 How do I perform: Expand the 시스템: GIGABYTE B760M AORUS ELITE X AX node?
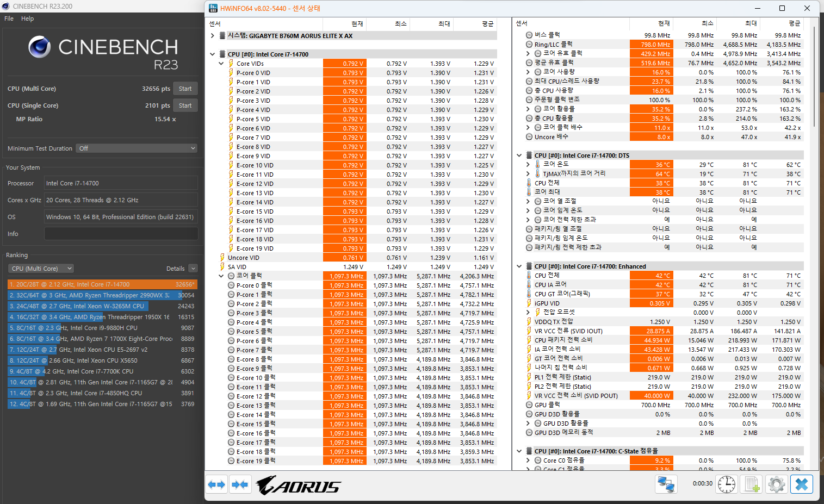(213, 36)
